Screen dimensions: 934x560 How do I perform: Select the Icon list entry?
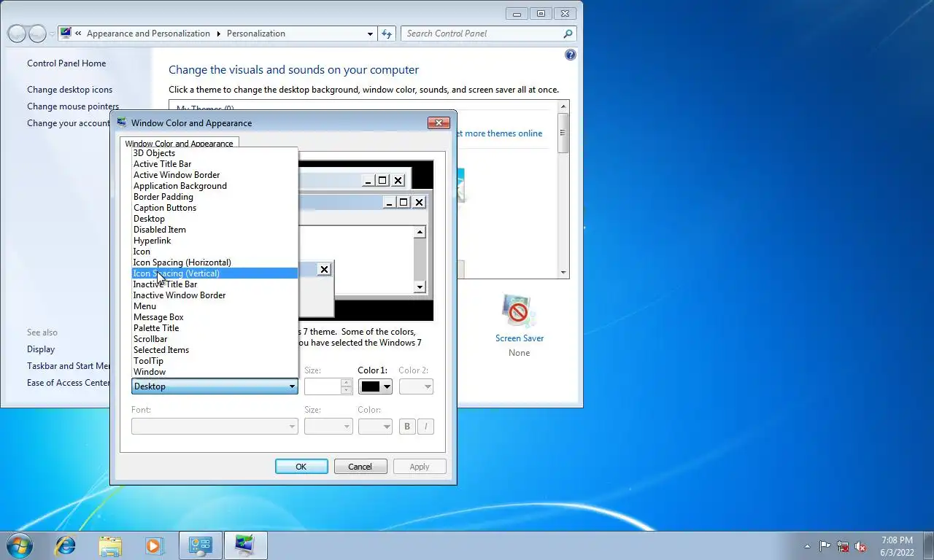click(215, 252)
